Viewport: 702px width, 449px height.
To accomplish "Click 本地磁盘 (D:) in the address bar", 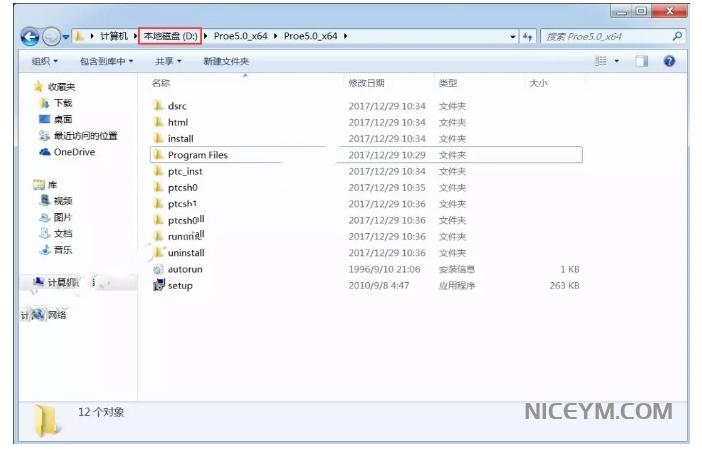I will tap(170, 37).
